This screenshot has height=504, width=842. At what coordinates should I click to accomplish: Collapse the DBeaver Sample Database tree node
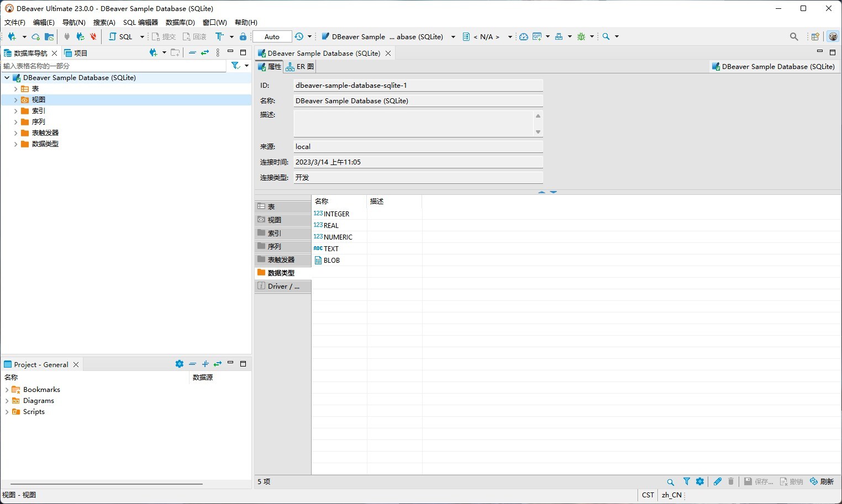7,78
